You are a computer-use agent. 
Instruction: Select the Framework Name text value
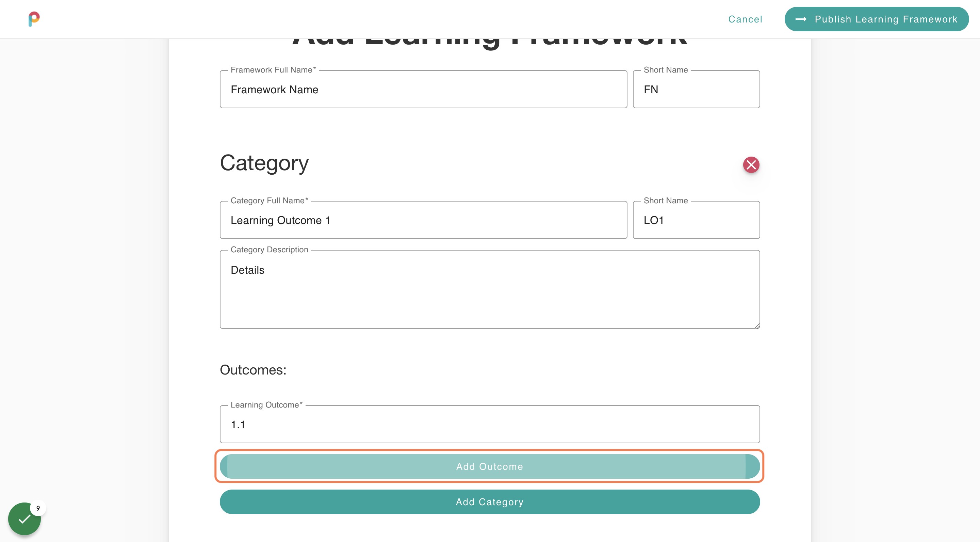point(274,90)
